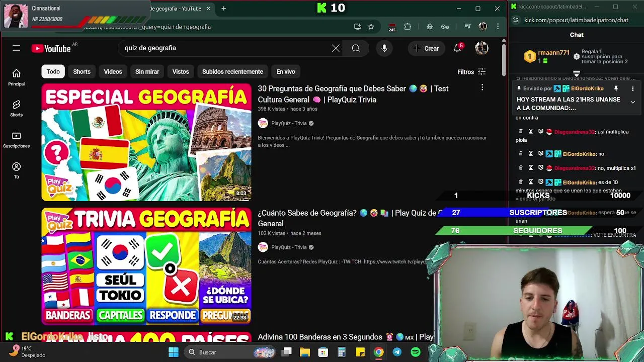The width and height of the screenshot is (644, 362).
Task: Open the password key extension icon
Action: [x=445, y=27]
